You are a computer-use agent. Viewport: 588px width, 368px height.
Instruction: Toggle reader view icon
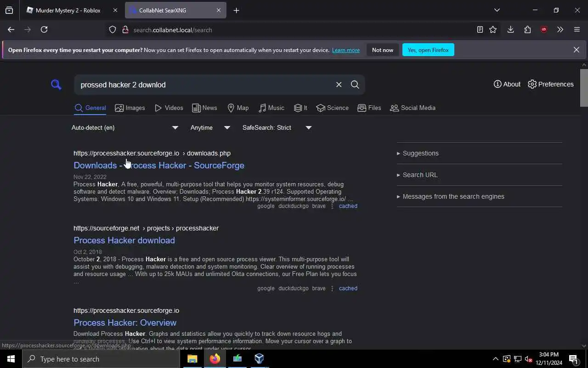(x=480, y=29)
